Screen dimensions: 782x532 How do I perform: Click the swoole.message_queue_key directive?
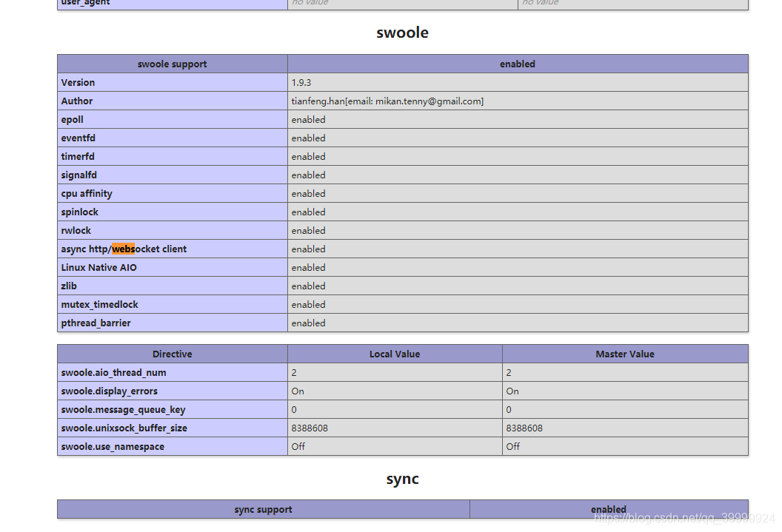point(123,409)
